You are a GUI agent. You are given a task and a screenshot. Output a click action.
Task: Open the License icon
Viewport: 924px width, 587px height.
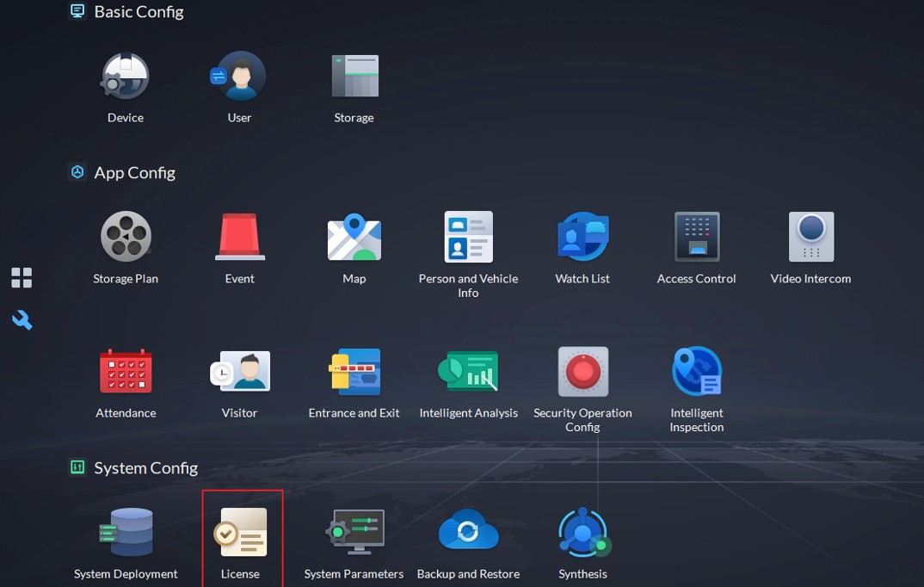240,533
